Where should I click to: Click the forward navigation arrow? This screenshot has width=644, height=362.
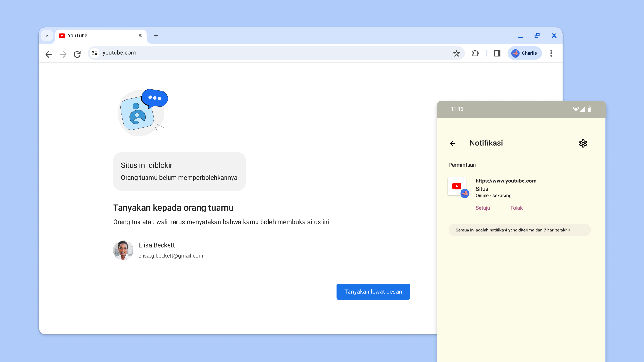tap(63, 54)
